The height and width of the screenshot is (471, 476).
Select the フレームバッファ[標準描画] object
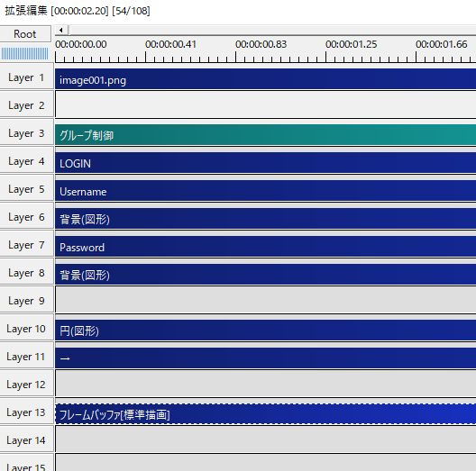(x=265, y=413)
